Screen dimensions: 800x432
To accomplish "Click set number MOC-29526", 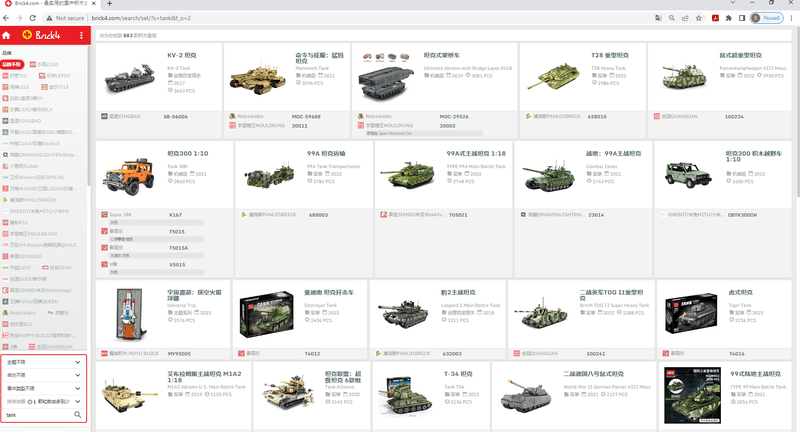I will click(454, 117).
